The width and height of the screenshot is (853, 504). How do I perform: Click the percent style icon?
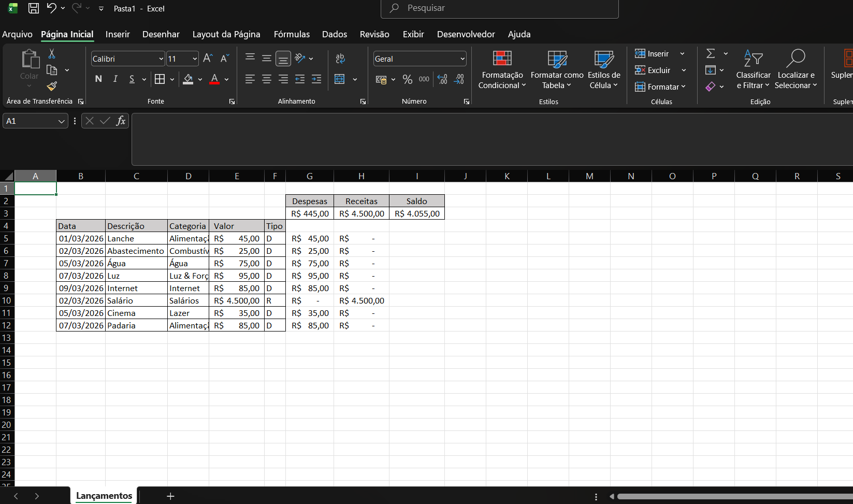pos(408,79)
